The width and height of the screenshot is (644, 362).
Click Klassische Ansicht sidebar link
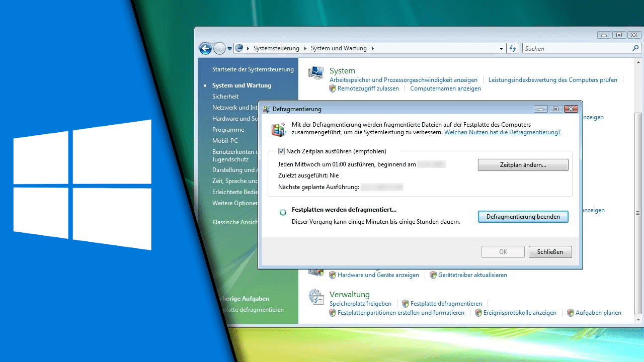(235, 222)
